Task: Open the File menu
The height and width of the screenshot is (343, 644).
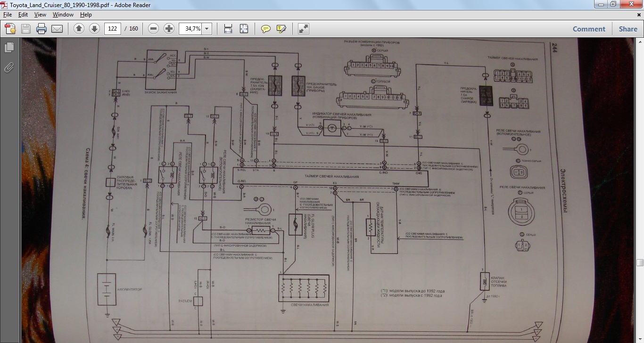Action: coord(7,15)
